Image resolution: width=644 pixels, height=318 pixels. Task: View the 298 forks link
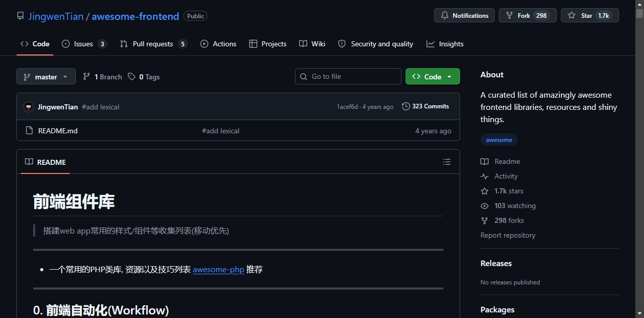[502, 220]
